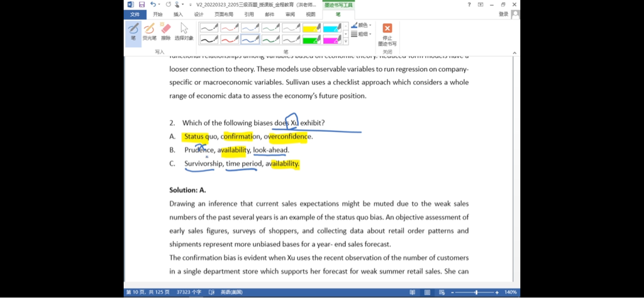Click Stop Inking (停止墨迹书写) button
644x298 pixels.
387,35
